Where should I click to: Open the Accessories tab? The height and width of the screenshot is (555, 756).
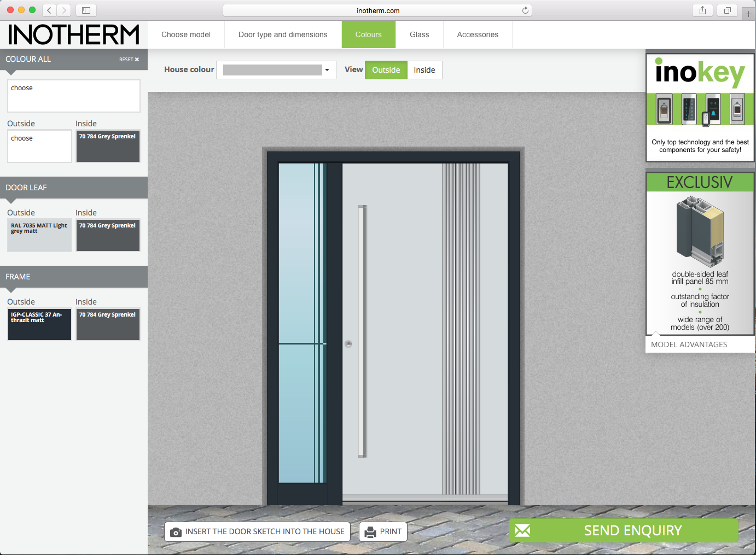478,34
